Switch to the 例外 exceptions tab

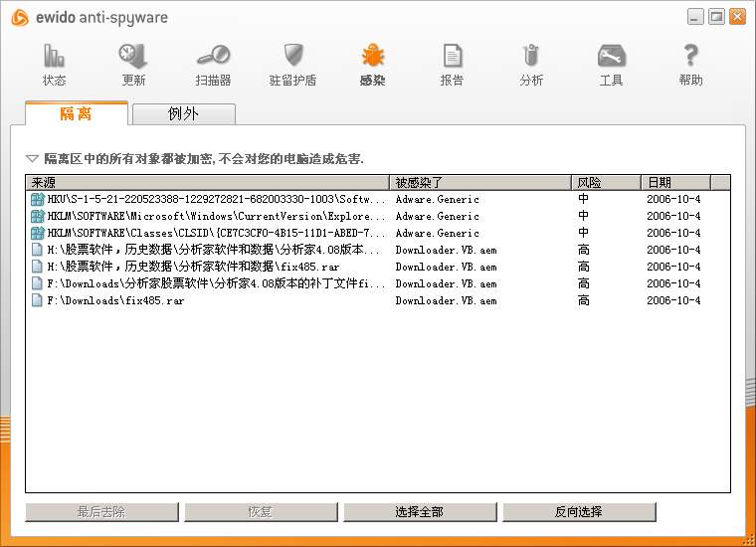(x=184, y=114)
